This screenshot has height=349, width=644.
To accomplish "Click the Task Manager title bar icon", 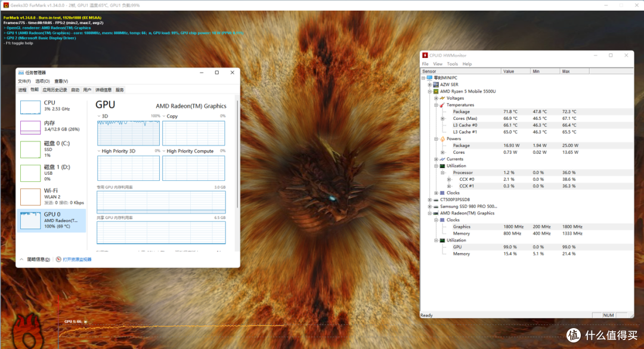I will (21, 73).
